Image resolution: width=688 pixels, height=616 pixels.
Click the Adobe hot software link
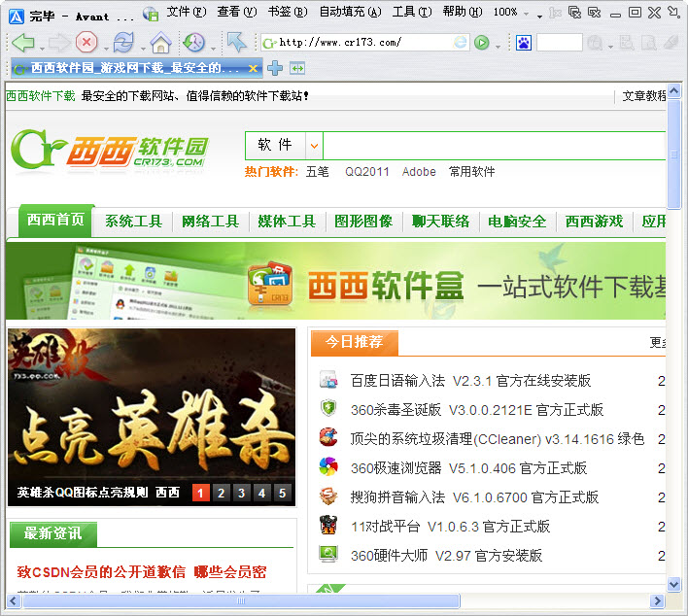[x=419, y=172]
